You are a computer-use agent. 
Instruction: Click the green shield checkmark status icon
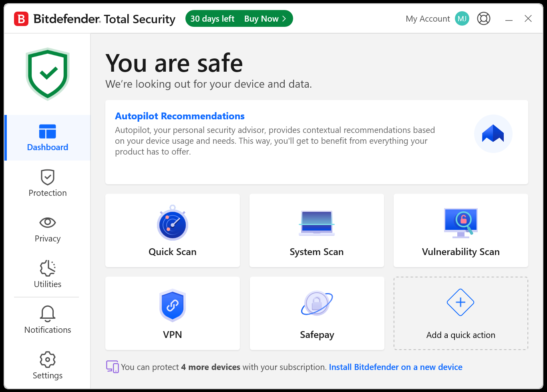(47, 74)
